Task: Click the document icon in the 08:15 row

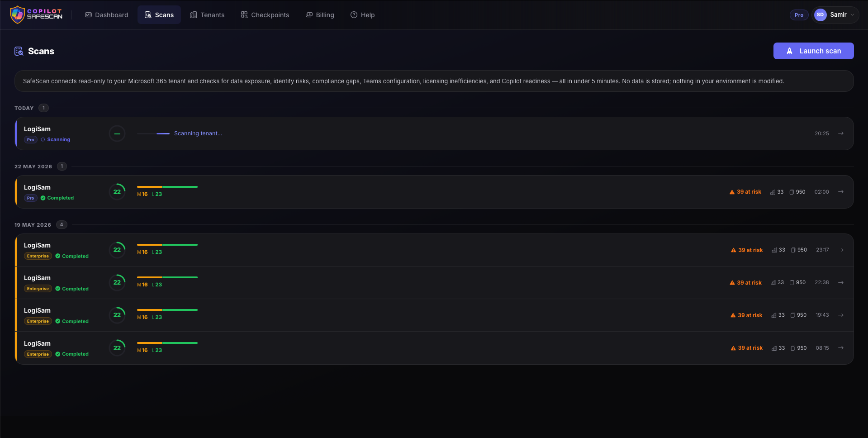Action: click(x=793, y=348)
